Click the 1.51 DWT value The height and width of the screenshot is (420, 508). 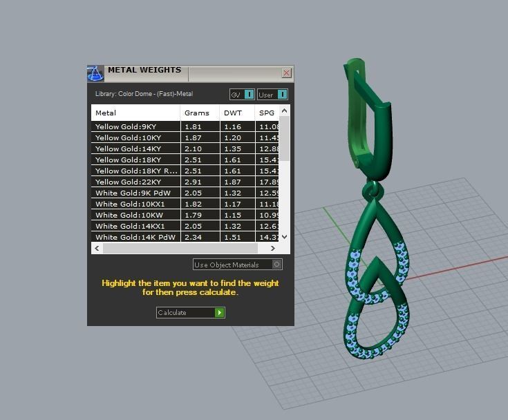point(232,237)
